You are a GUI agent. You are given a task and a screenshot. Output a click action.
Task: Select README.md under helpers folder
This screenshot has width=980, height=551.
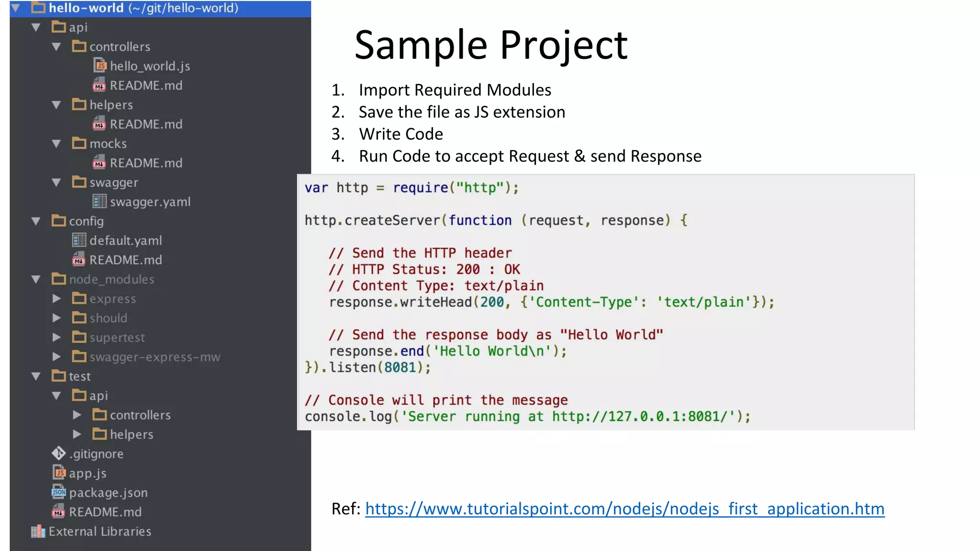click(146, 124)
